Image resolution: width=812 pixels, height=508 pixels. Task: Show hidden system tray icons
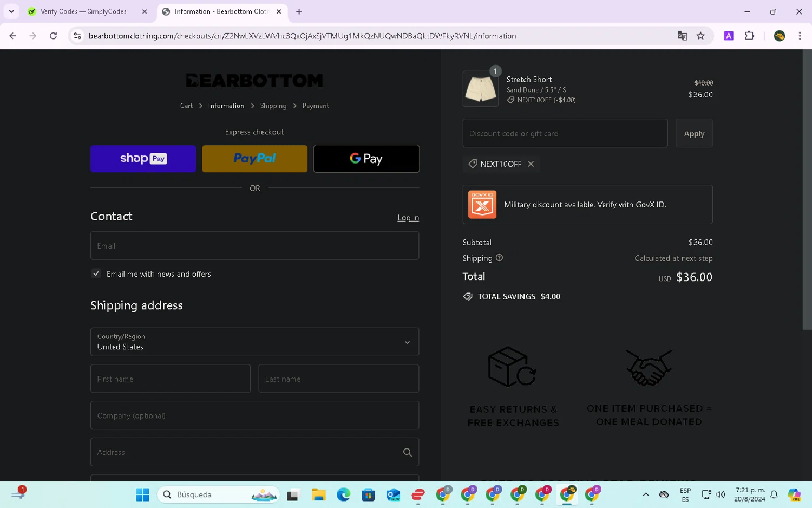(x=645, y=494)
